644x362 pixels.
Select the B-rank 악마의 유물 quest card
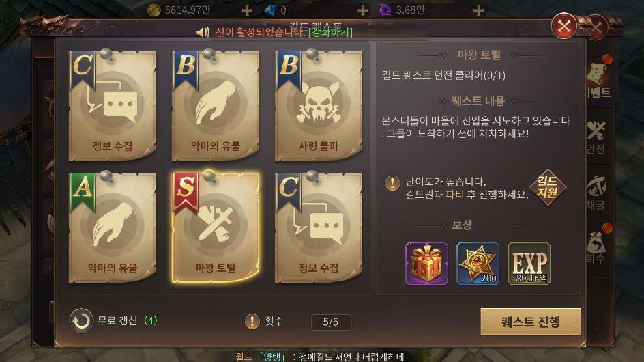tap(216, 106)
